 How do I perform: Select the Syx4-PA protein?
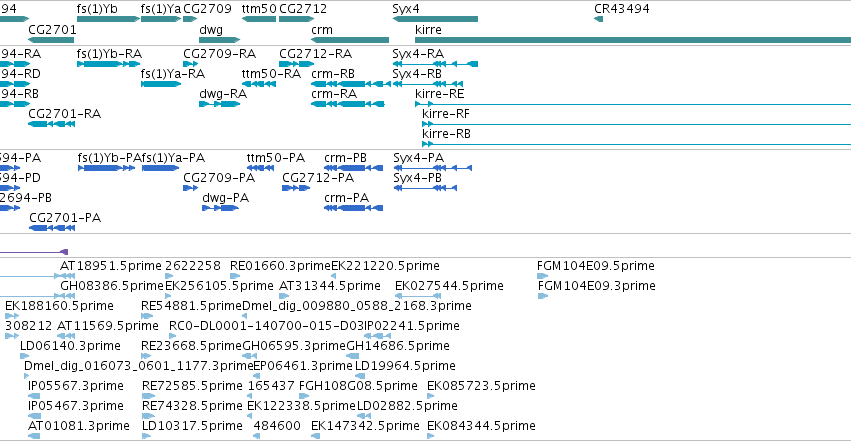(x=433, y=168)
